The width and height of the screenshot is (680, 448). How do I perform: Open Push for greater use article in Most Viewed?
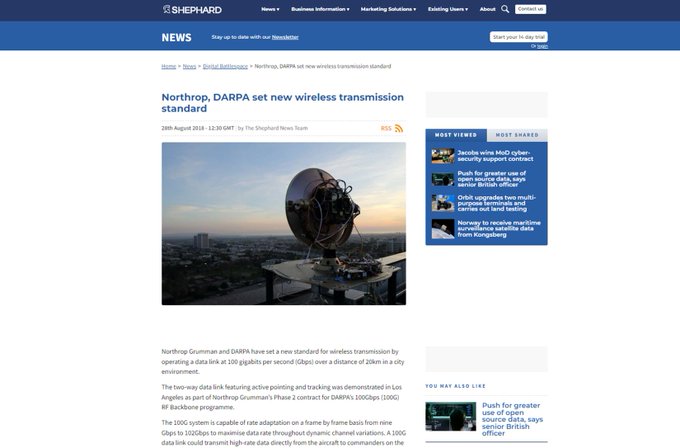point(492,179)
